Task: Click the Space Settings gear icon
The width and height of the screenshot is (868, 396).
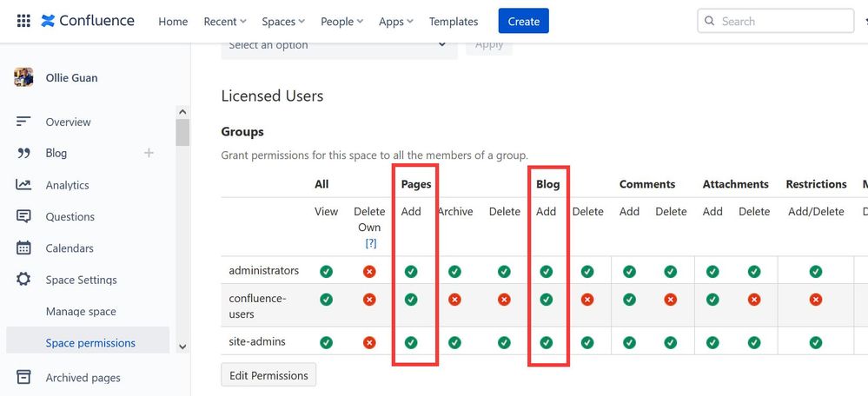Action: pos(23,280)
